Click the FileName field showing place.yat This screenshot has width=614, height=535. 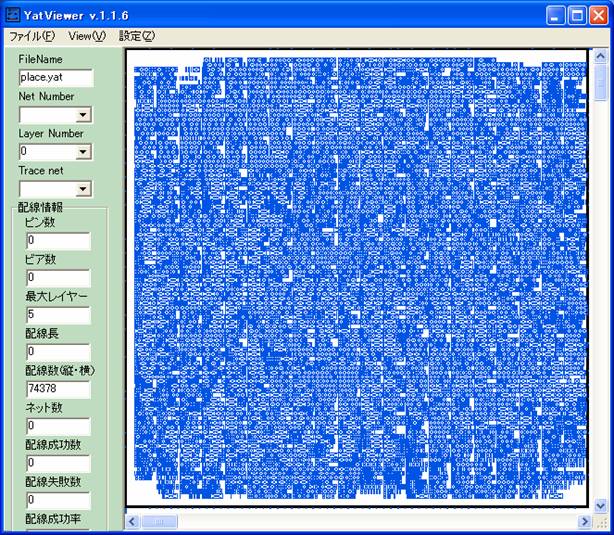coord(56,78)
